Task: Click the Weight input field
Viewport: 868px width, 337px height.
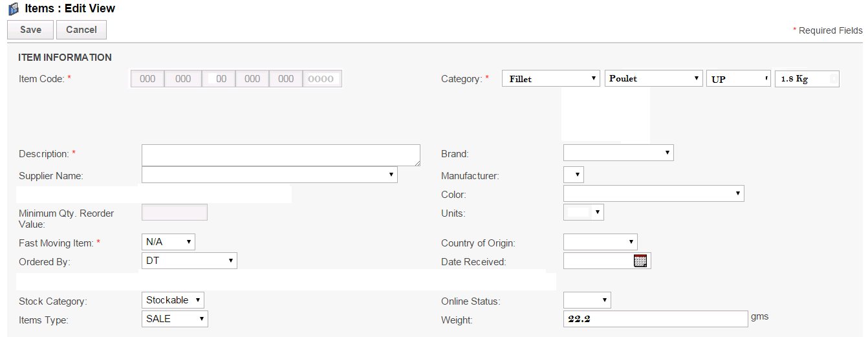Action: [x=655, y=319]
